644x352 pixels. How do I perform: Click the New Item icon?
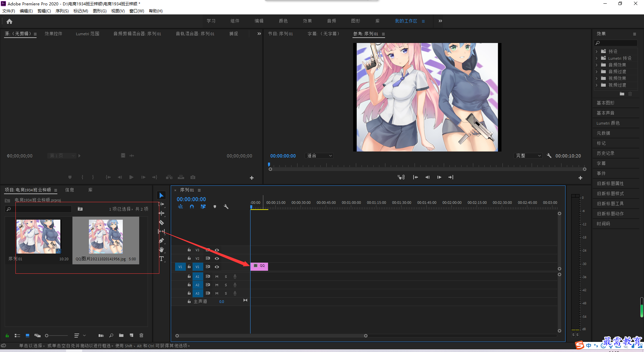[x=131, y=335]
